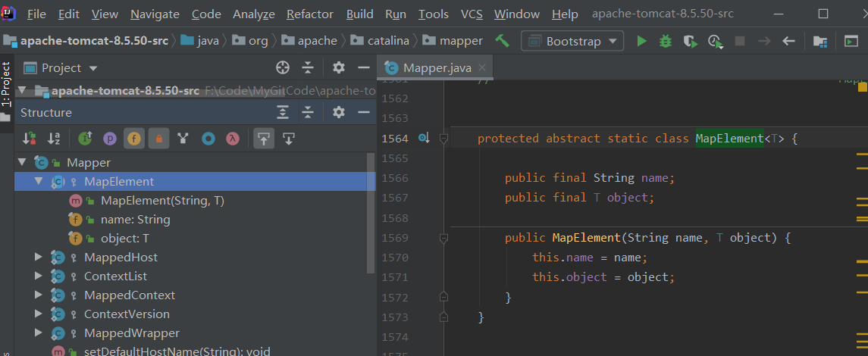868x356 pixels.
Task: Select the object: T field
Action: click(125, 239)
